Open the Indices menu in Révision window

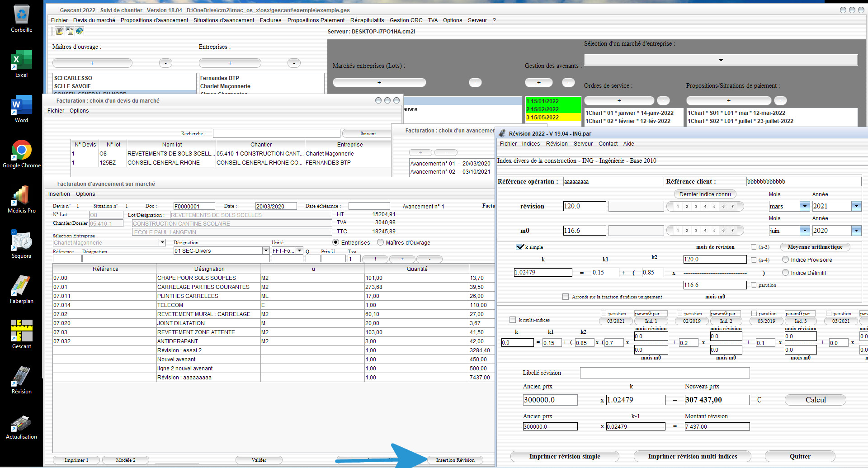pyautogui.click(x=531, y=144)
